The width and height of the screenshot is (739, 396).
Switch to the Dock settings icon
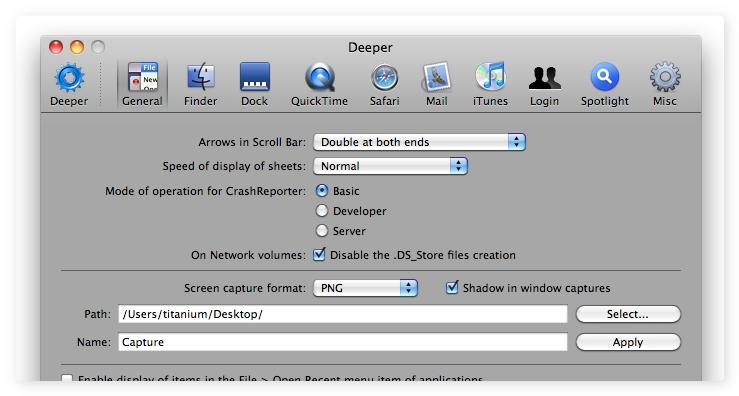click(x=255, y=77)
